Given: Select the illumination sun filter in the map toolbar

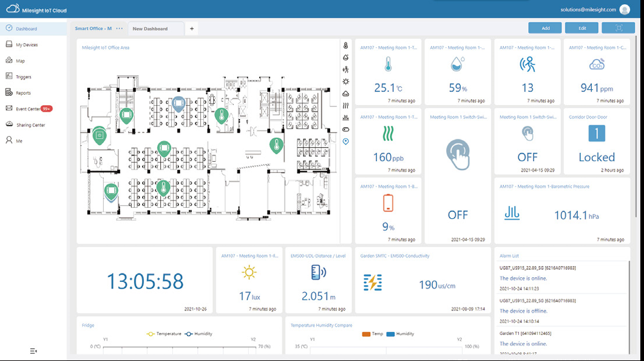Looking at the screenshot, I should [346, 81].
